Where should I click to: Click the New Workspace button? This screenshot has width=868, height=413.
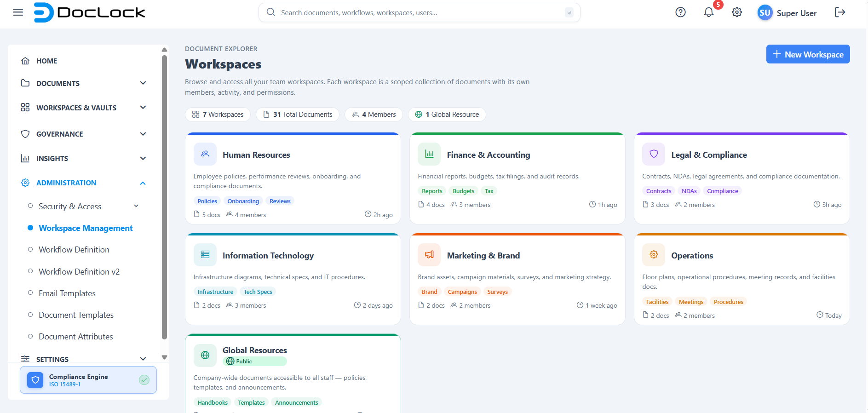tap(808, 54)
